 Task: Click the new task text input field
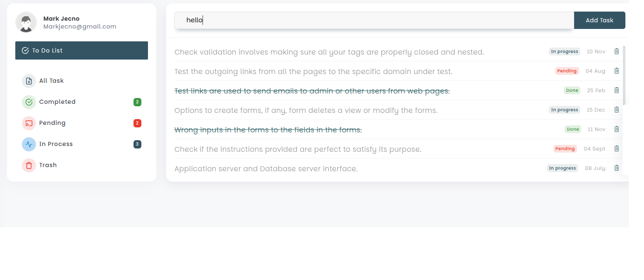click(x=374, y=20)
